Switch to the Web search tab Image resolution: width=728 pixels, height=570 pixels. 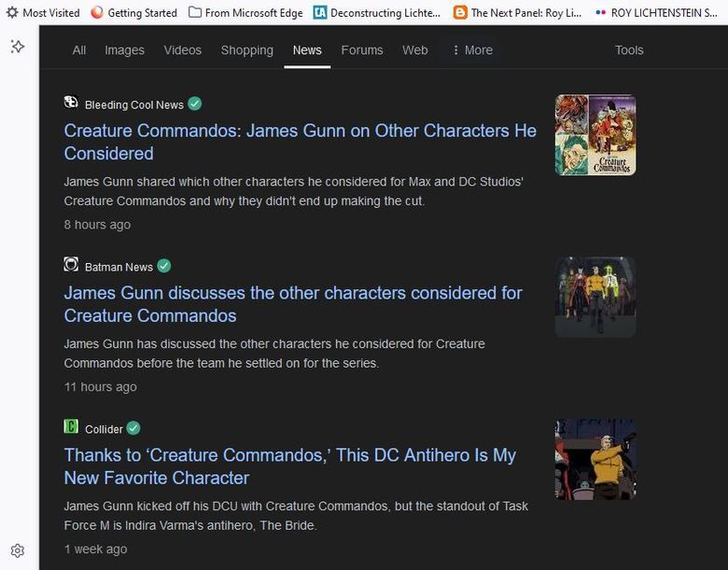point(415,50)
